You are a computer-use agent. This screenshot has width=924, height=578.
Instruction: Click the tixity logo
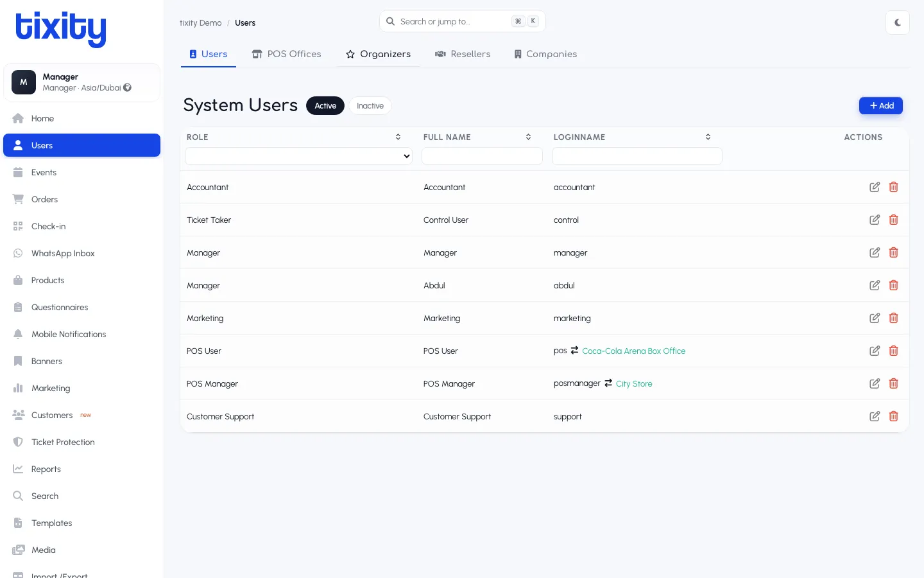61,29
